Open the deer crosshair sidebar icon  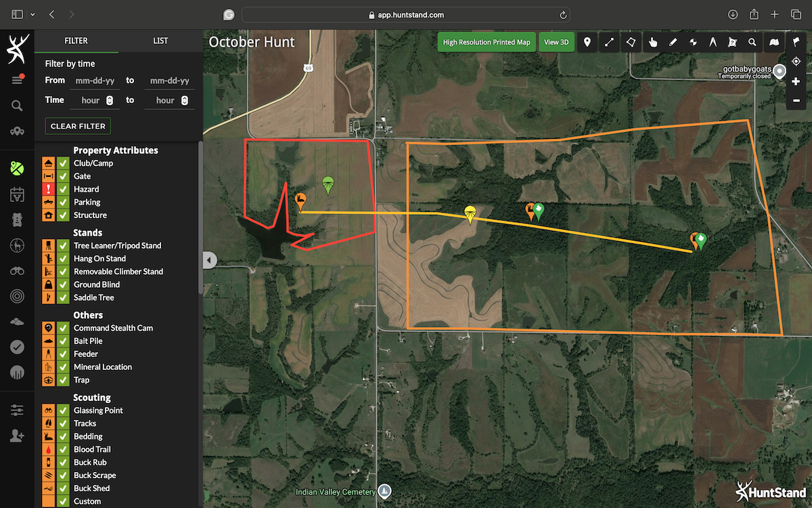pyautogui.click(x=17, y=245)
